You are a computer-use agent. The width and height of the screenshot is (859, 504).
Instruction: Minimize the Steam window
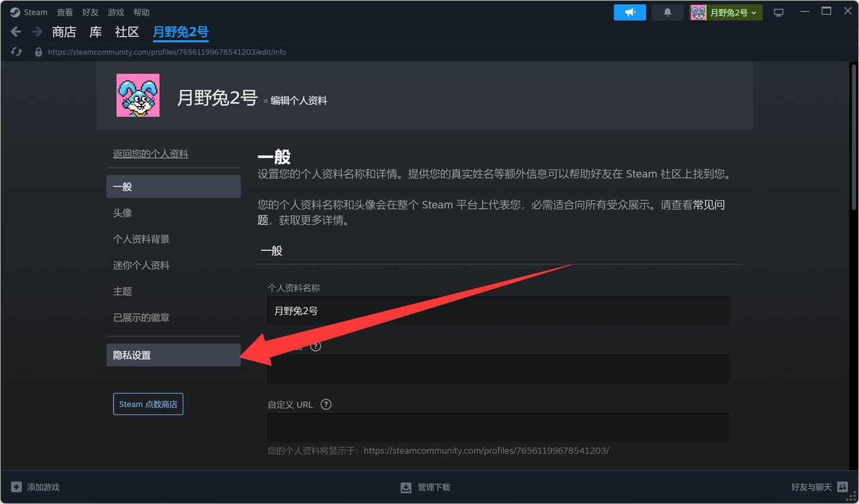click(805, 11)
